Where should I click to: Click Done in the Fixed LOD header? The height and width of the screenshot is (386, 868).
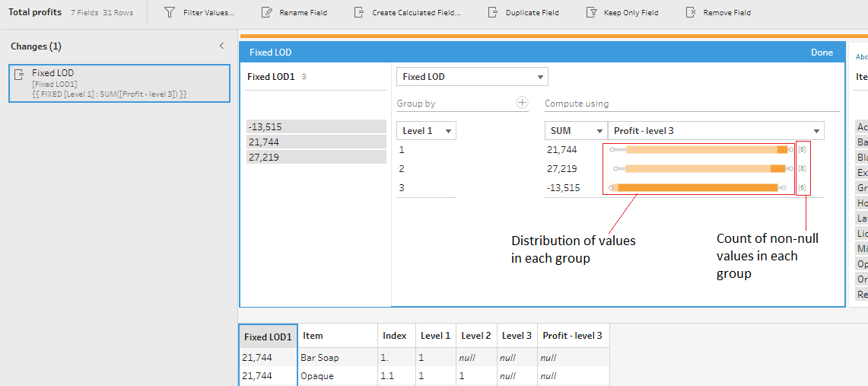pyautogui.click(x=822, y=53)
